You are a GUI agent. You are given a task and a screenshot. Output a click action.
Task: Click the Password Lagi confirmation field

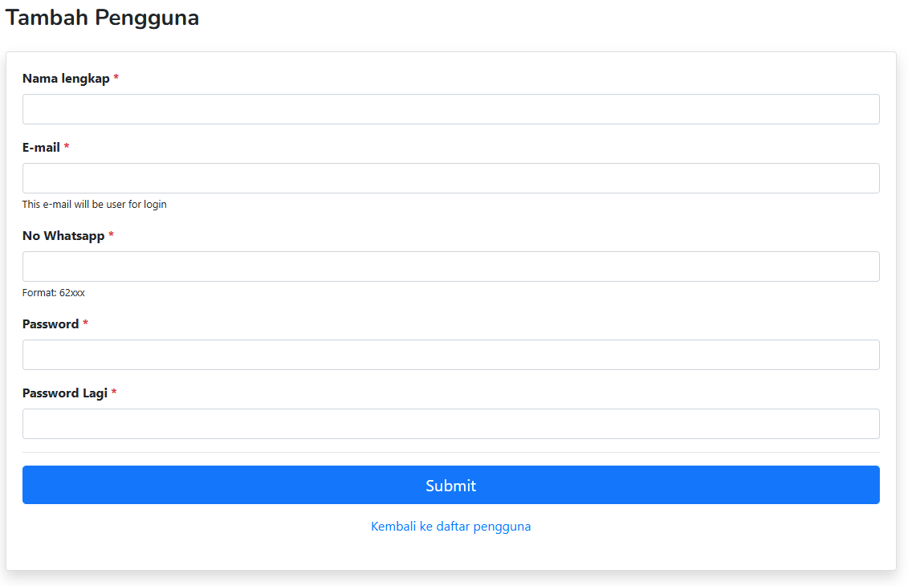pos(450,424)
